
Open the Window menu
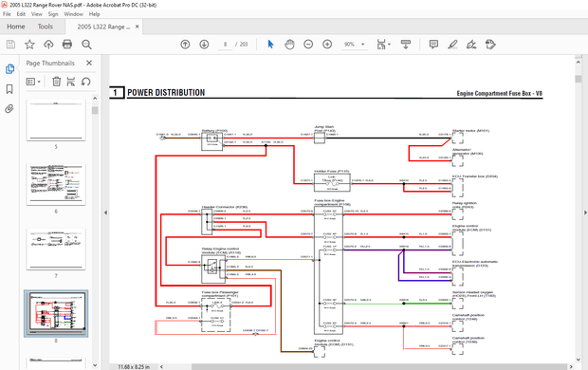[74, 14]
